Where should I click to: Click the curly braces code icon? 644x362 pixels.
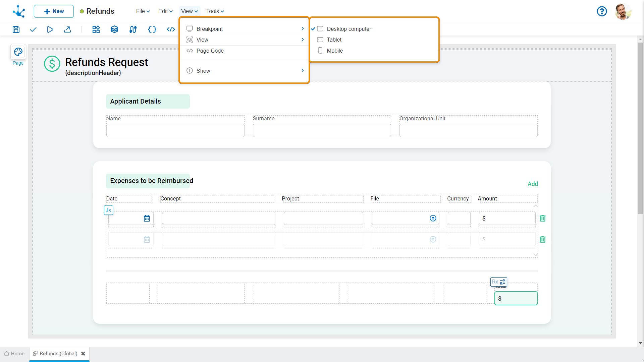tap(152, 29)
